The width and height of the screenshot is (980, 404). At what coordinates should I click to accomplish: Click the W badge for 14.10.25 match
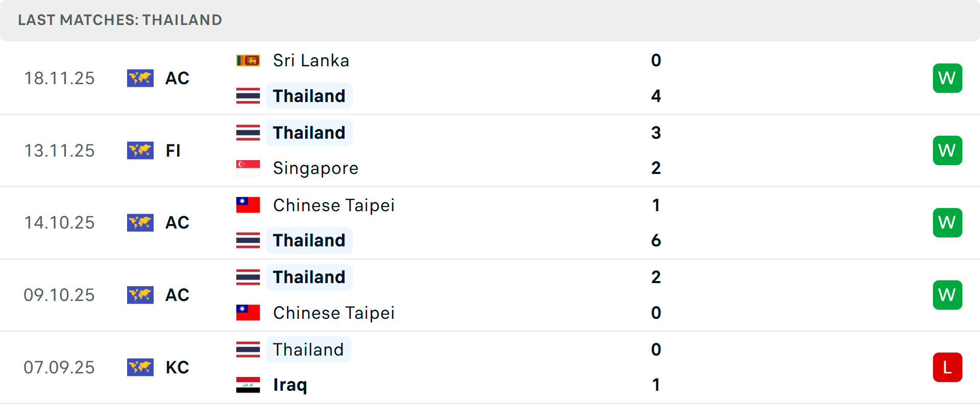[x=947, y=222]
